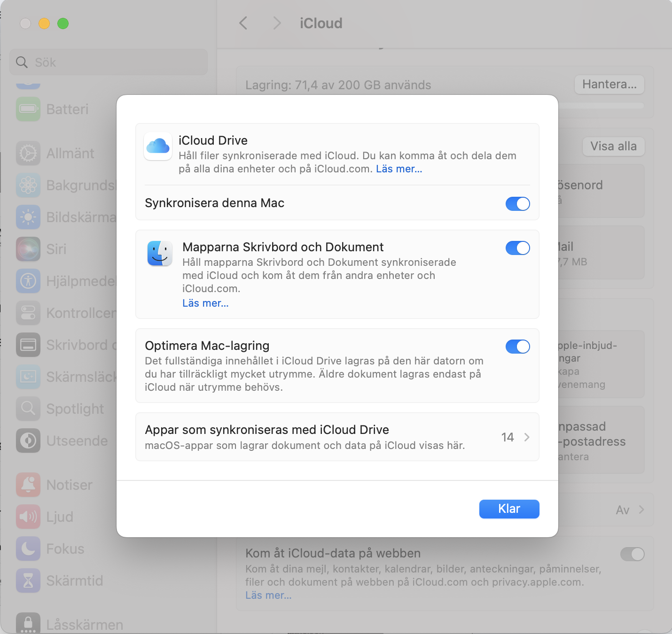Toggle Kom åt iCloud-data på webben

tap(633, 554)
